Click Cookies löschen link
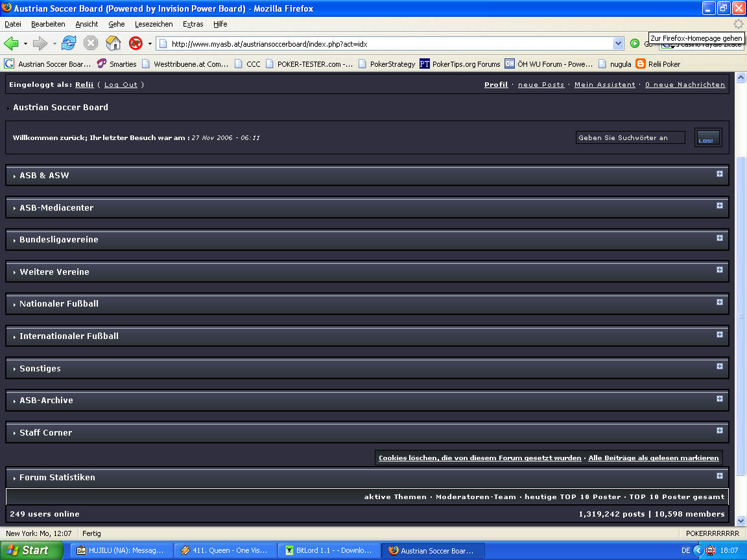This screenshot has width=747, height=560. tap(480, 458)
